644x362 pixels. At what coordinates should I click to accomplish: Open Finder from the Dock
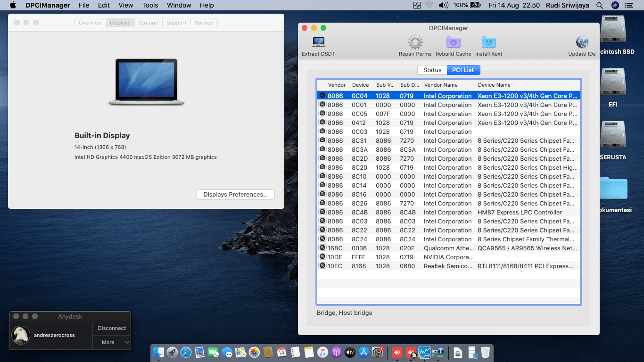point(159,352)
